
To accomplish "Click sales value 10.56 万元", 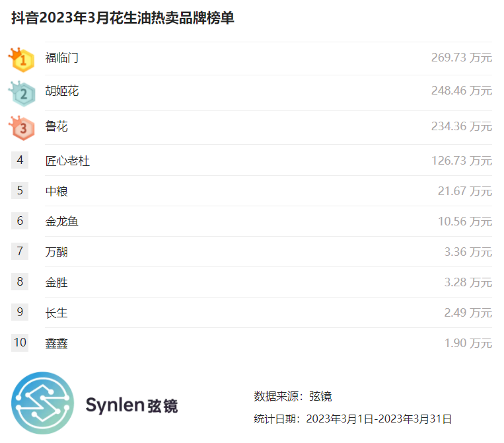I will [x=465, y=221].
